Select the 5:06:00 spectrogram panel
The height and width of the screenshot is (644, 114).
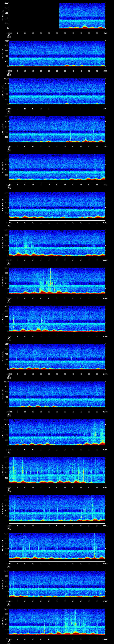click(57, 91)
